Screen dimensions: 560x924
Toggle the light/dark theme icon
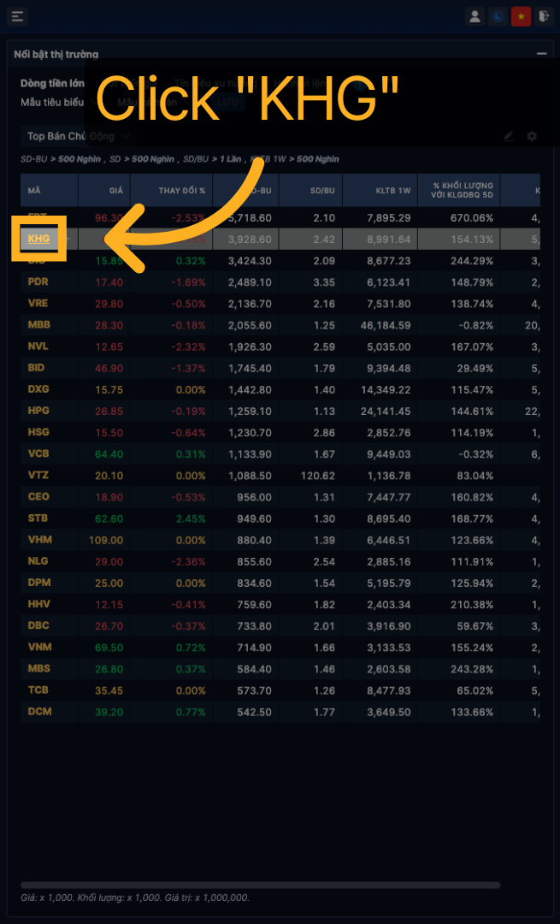(x=498, y=16)
